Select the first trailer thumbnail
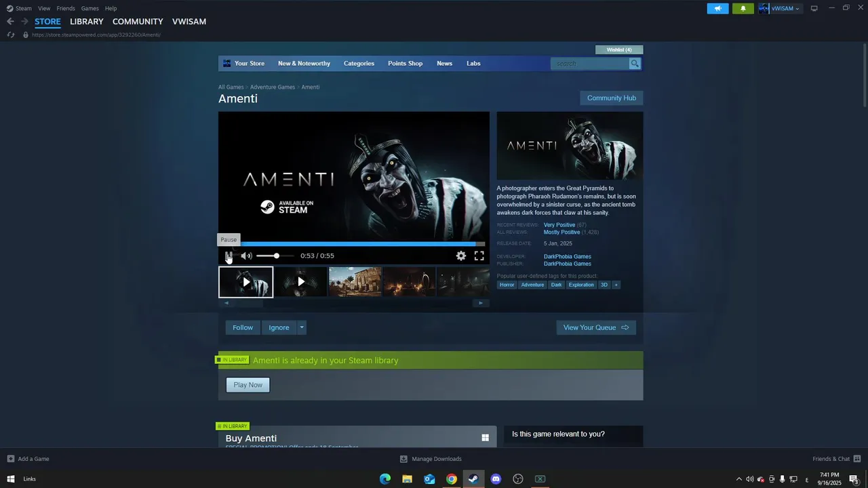The height and width of the screenshot is (488, 868). pyautogui.click(x=246, y=282)
